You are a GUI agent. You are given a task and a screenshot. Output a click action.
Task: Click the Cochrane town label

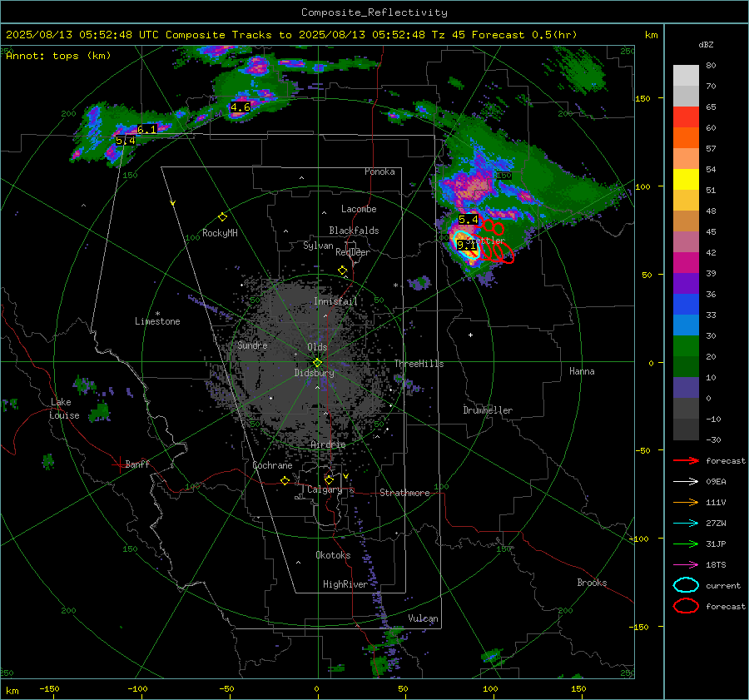click(272, 465)
